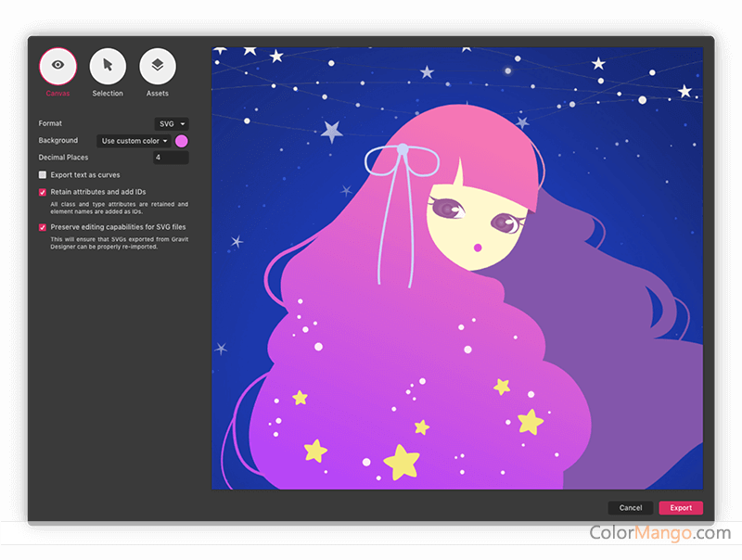Disable Preserve editing capabilities for SVG files

(x=43, y=226)
